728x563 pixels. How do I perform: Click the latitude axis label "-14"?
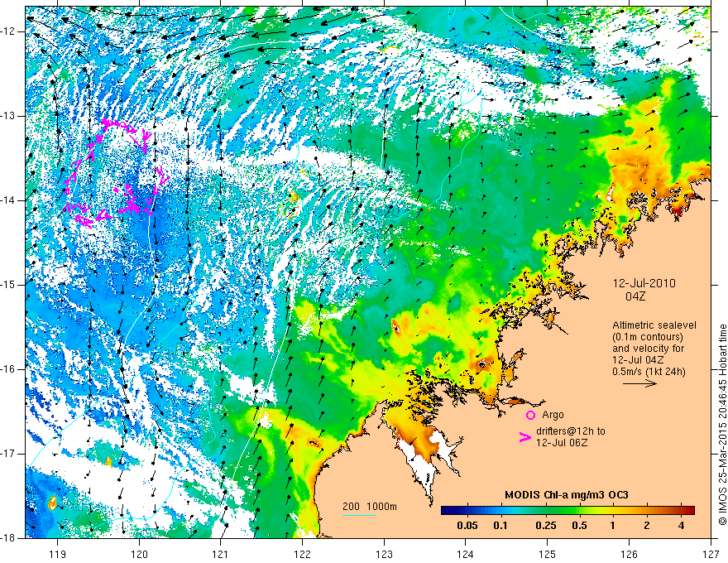click(8, 200)
